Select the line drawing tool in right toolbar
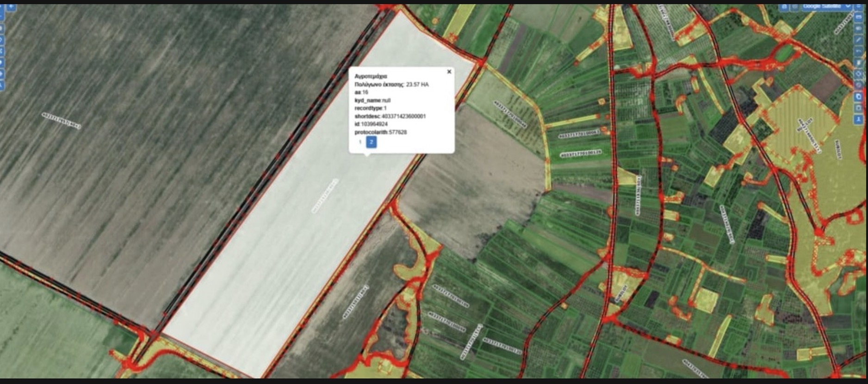 [859, 40]
